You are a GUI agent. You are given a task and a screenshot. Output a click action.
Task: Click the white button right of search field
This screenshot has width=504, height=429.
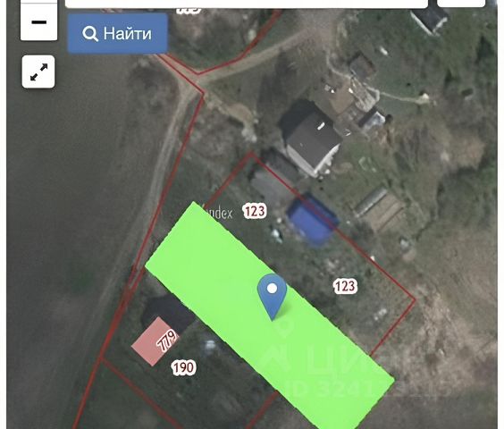pyautogui.click(x=461, y=4)
